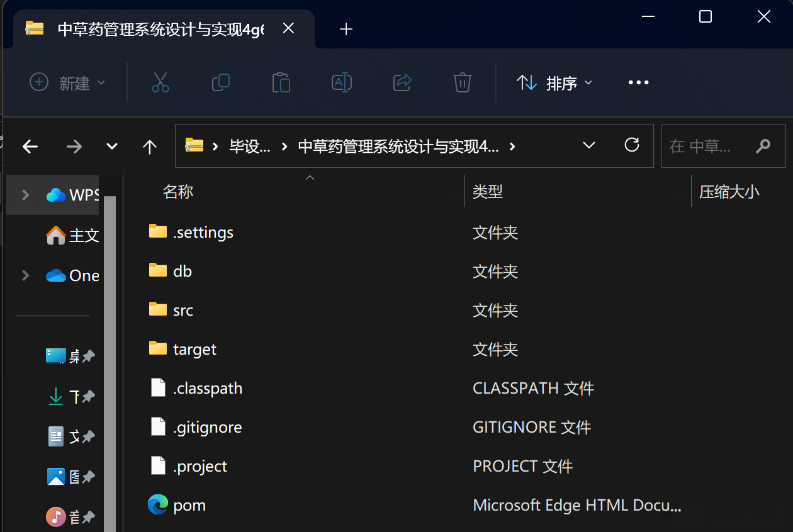The width and height of the screenshot is (793, 532).
Task: Open the 排序 (Sort) dropdown
Action: point(554,82)
